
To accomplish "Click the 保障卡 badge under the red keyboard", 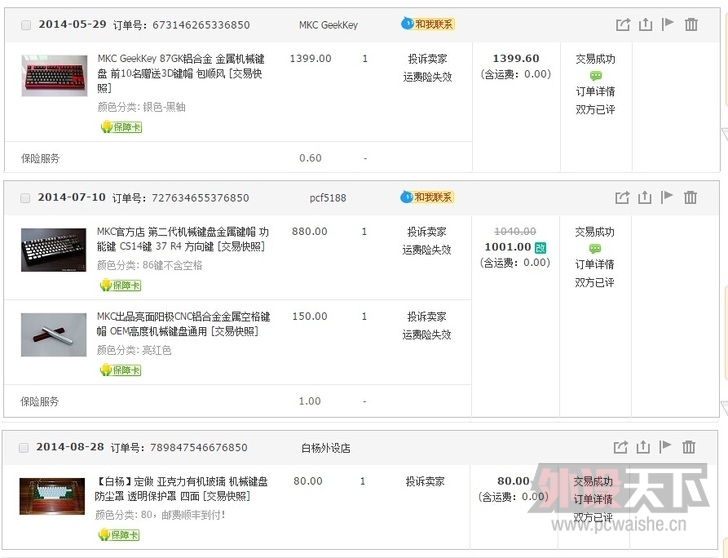I will click(121, 127).
